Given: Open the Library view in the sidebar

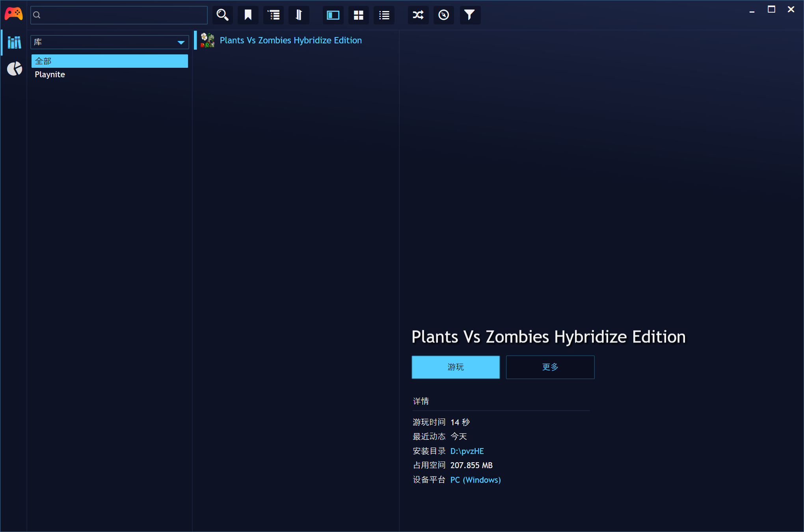Looking at the screenshot, I should click(14, 42).
